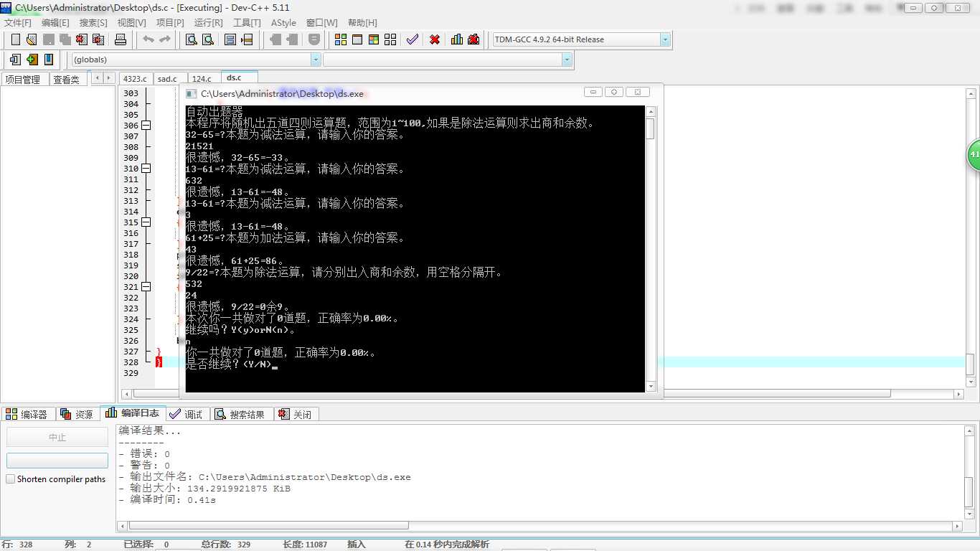
Task: Click the Compile icon with four squares
Action: click(x=341, y=39)
